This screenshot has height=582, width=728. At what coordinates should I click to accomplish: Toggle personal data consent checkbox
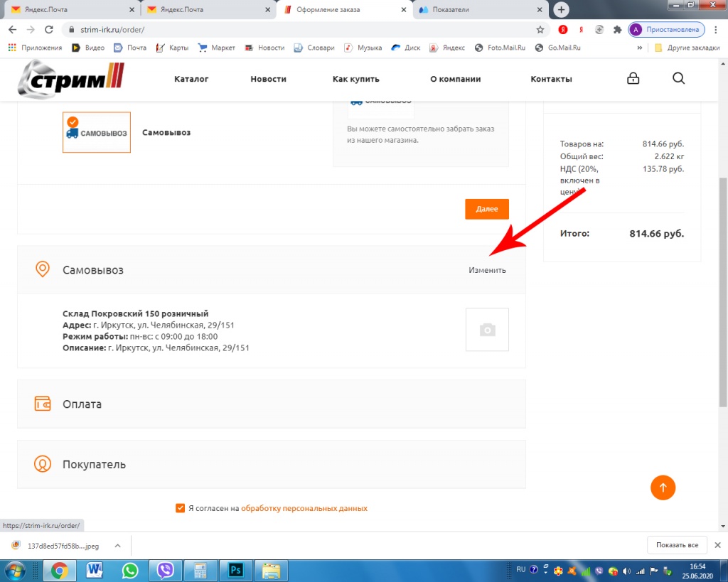[180, 508]
